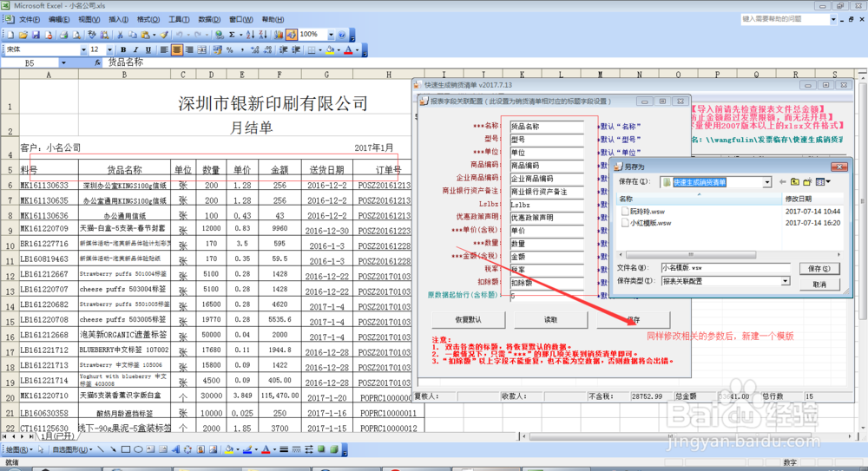Open the Chart Wizard icon
The image size is (868, 471).
[x=279, y=35]
